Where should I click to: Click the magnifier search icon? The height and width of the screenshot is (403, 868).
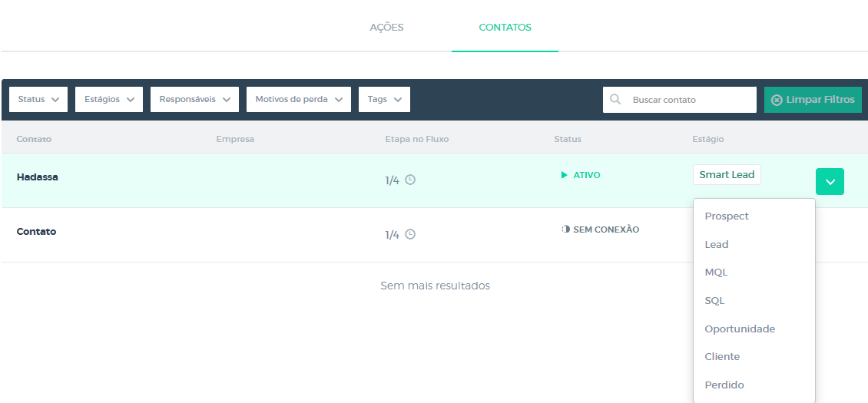click(x=615, y=99)
